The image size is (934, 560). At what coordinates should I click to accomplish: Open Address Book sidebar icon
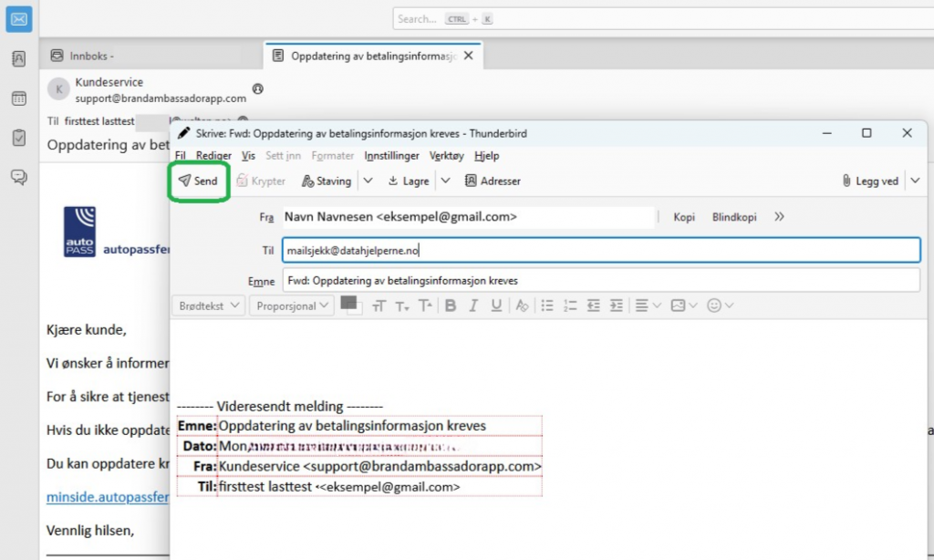point(19,58)
